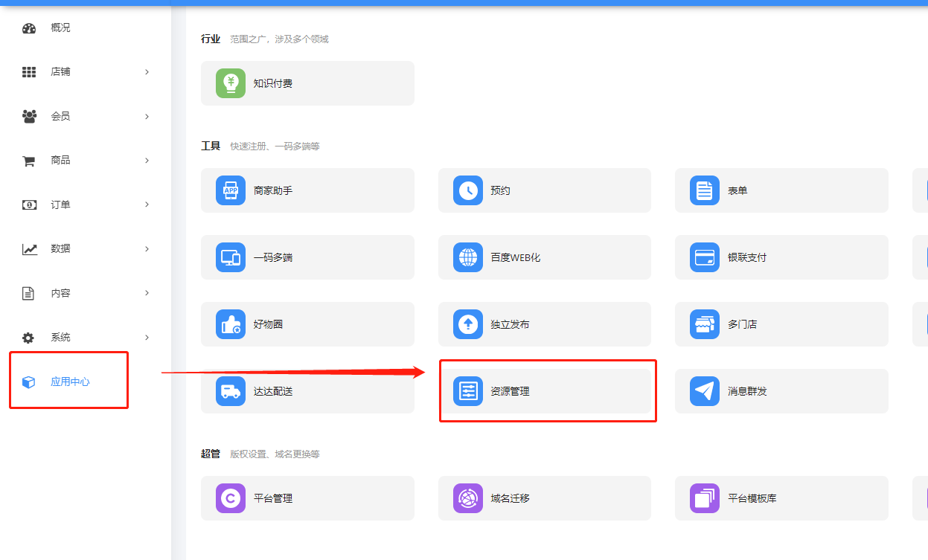Click the 银联支付 card icon
928x560 pixels.
click(x=705, y=257)
